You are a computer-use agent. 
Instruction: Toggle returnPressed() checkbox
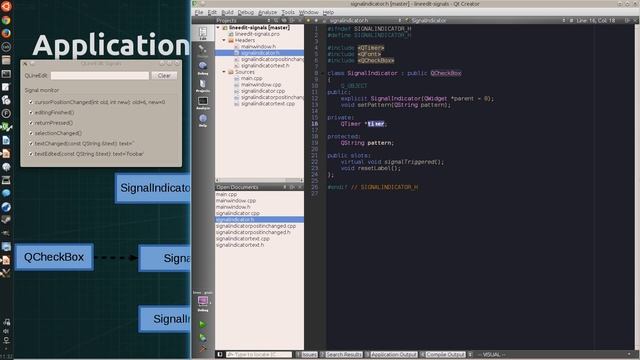click(31, 123)
